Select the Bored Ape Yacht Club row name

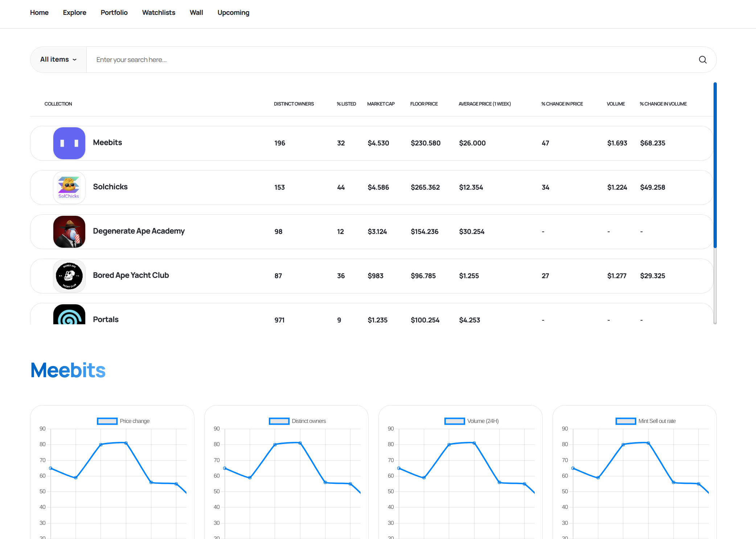131,275
